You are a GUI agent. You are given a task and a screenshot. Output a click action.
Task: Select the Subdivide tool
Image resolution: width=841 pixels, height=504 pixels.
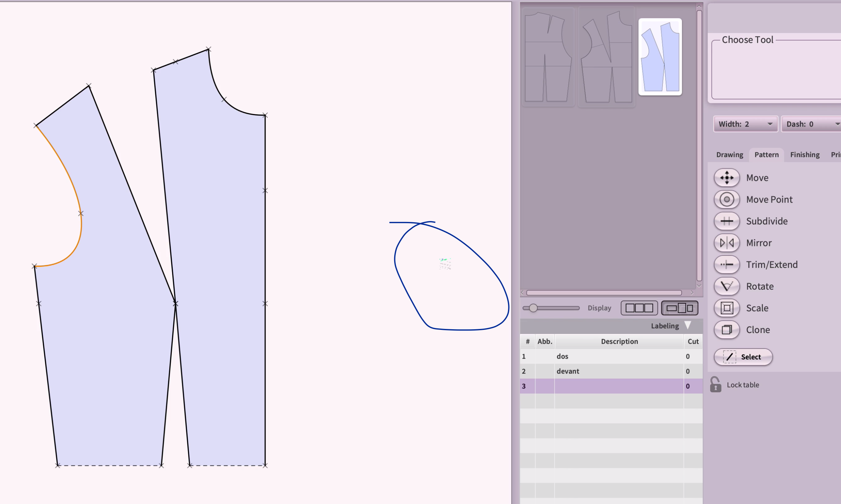726,221
